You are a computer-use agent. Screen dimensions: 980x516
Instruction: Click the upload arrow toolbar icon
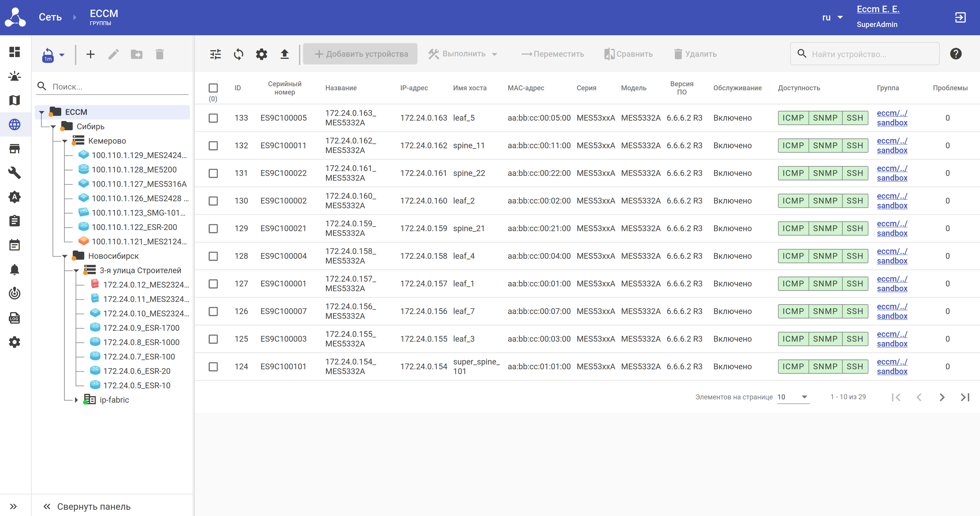pos(285,54)
